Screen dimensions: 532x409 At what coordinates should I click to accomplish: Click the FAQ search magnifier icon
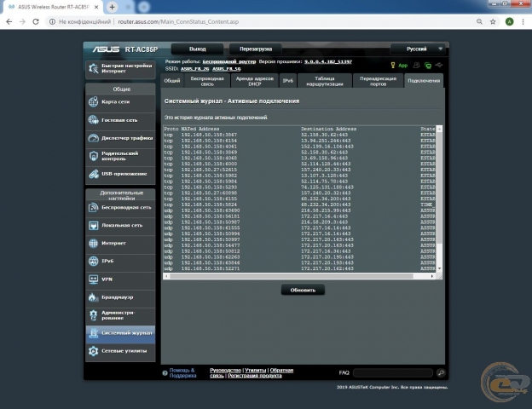(x=441, y=372)
